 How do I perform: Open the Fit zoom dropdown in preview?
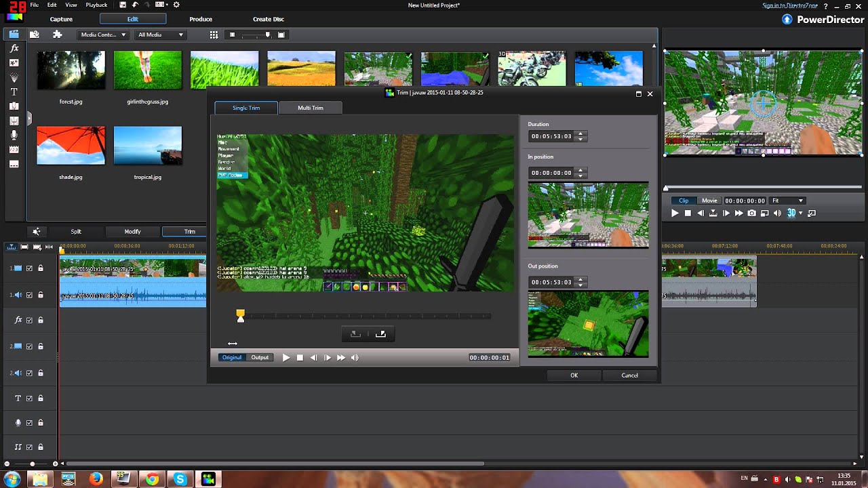click(787, 201)
